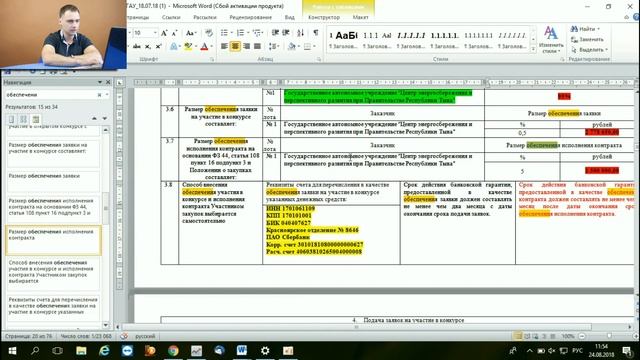Image resolution: width=640 pixels, height=360 pixels.
Task: Browse pages in navigation pane
Action: [23, 119]
